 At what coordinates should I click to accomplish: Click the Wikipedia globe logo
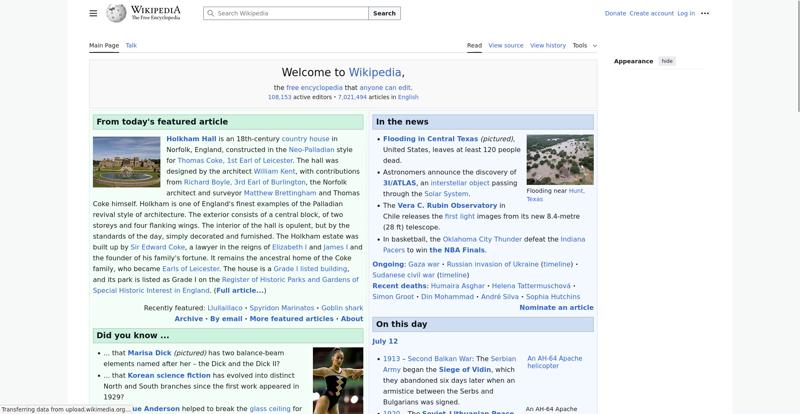tap(116, 13)
